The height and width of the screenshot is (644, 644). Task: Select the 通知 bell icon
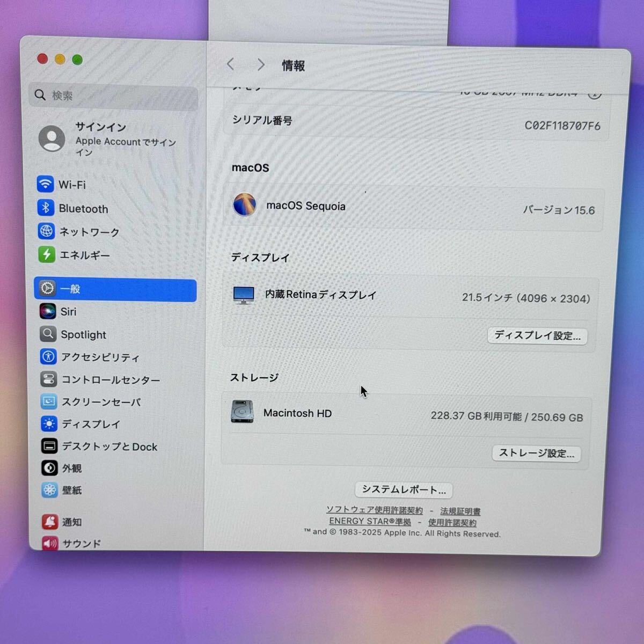[50, 521]
